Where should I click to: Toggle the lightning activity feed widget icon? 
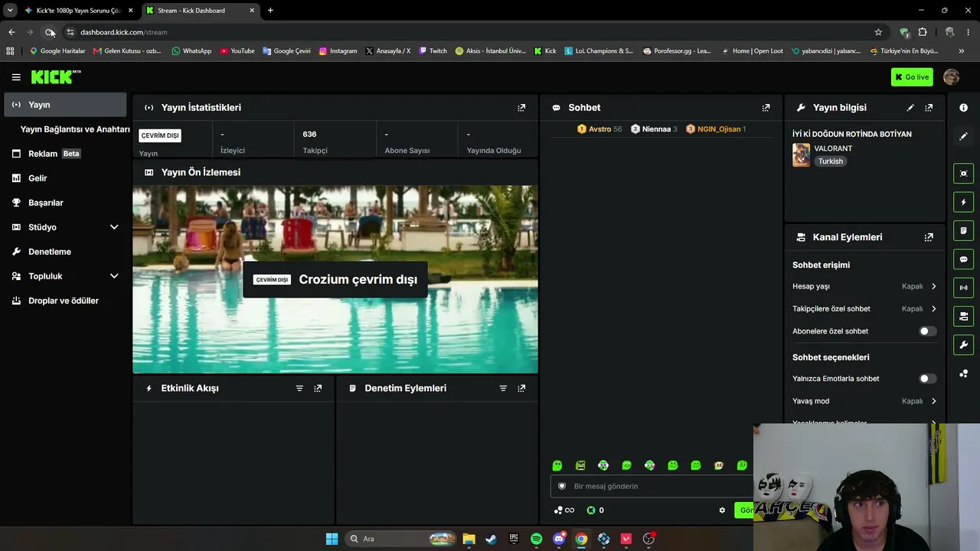point(963,202)
